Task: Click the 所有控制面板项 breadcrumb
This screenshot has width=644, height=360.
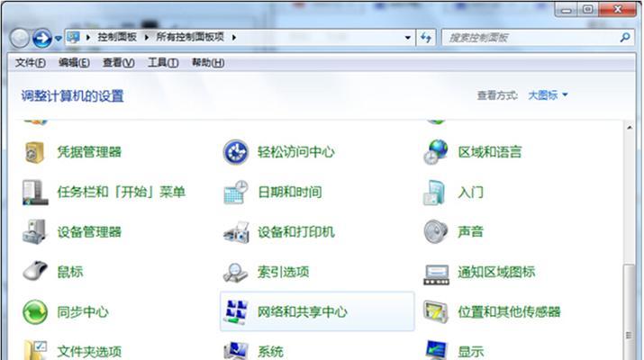Action: [x=190, y=37]
